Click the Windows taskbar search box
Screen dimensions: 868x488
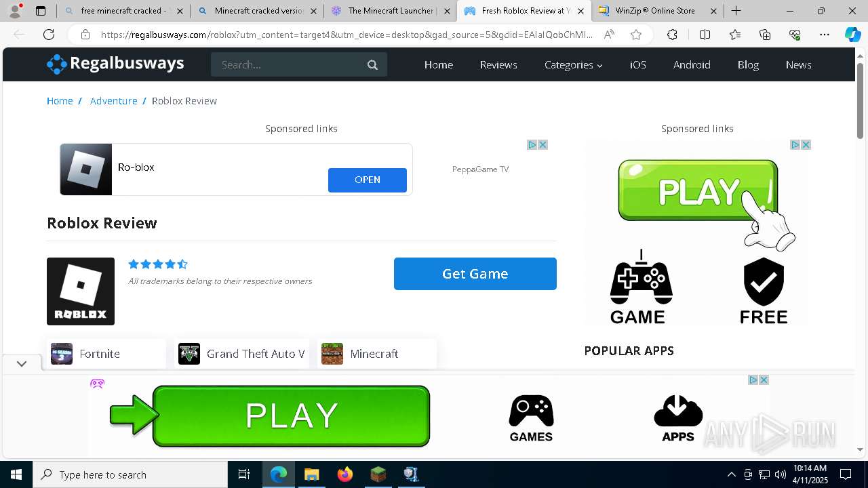pos(130,474)
